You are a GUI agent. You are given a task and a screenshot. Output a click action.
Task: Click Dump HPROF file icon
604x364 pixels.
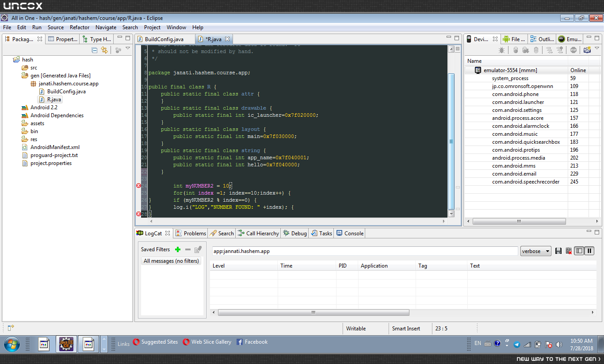pos(526,50)
